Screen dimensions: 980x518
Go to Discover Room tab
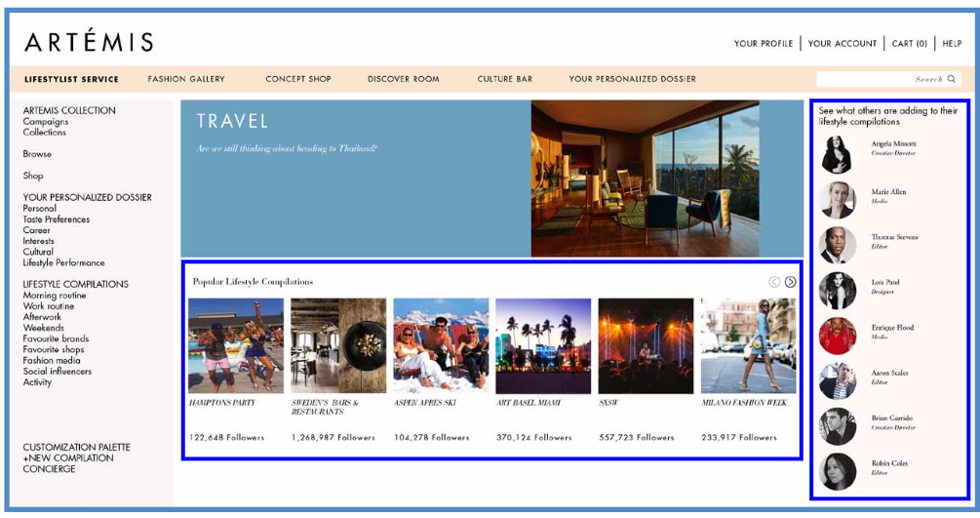point(403,79)
